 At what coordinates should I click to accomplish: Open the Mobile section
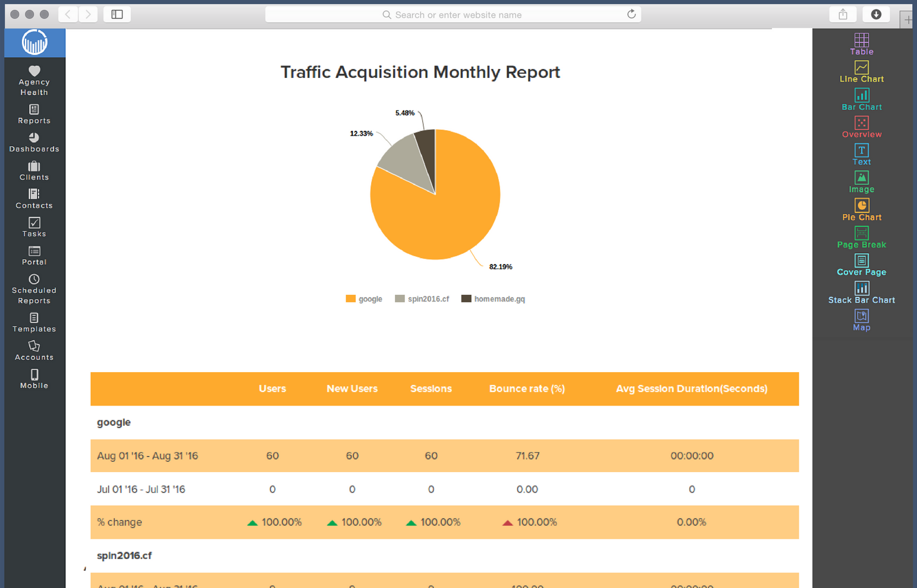pos(34,379)
